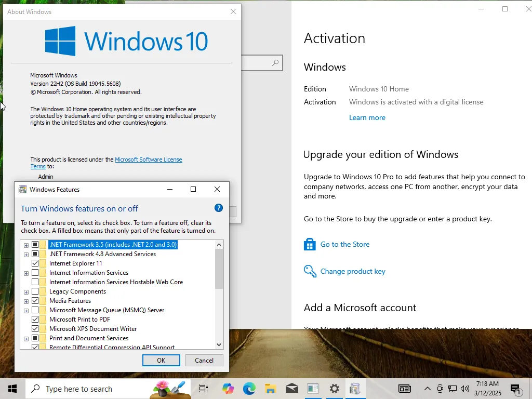
Task: Uncheck the Internet Explorer 11 checkbox
Action: click(x=35, y=263)
